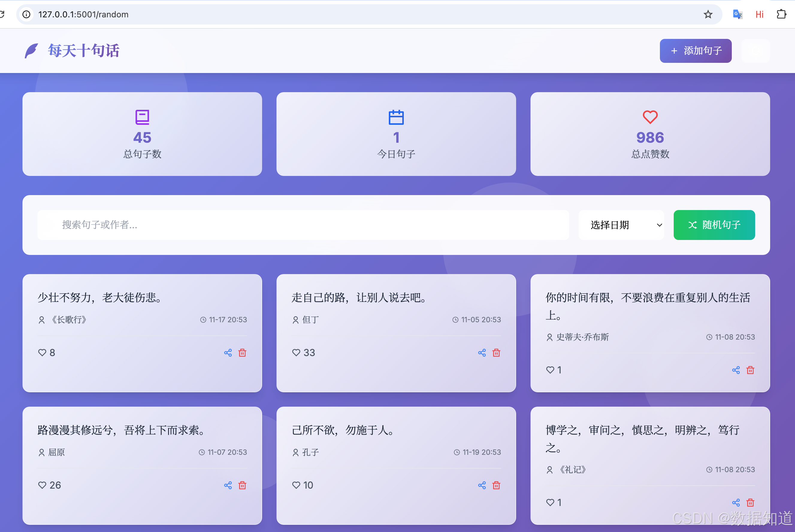
Task: Like the 路漫漫其修远兮 quote
Action: coord(42,486)
